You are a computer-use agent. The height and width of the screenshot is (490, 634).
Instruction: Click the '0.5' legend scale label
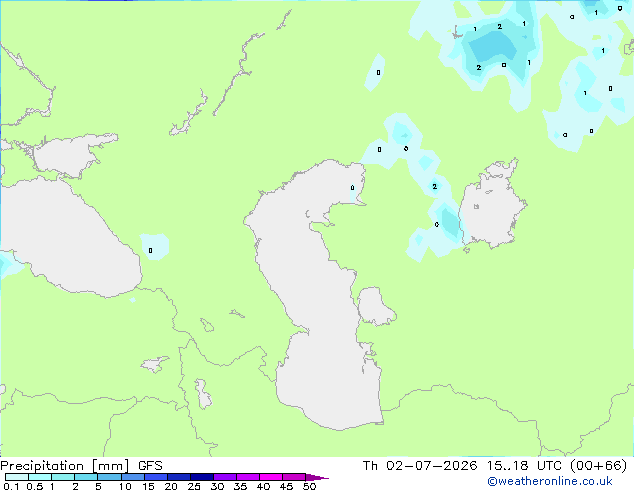point(35,486)
